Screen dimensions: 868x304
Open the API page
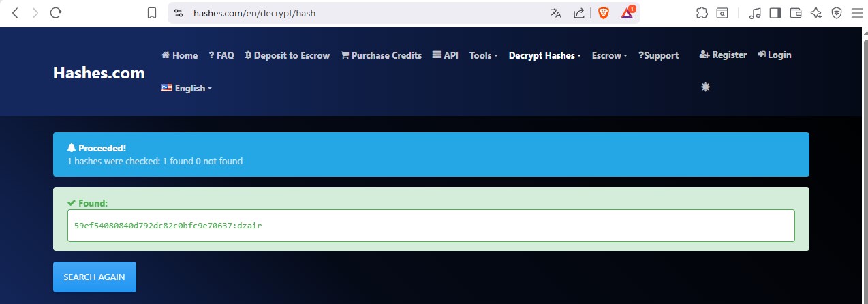(445, 55)
